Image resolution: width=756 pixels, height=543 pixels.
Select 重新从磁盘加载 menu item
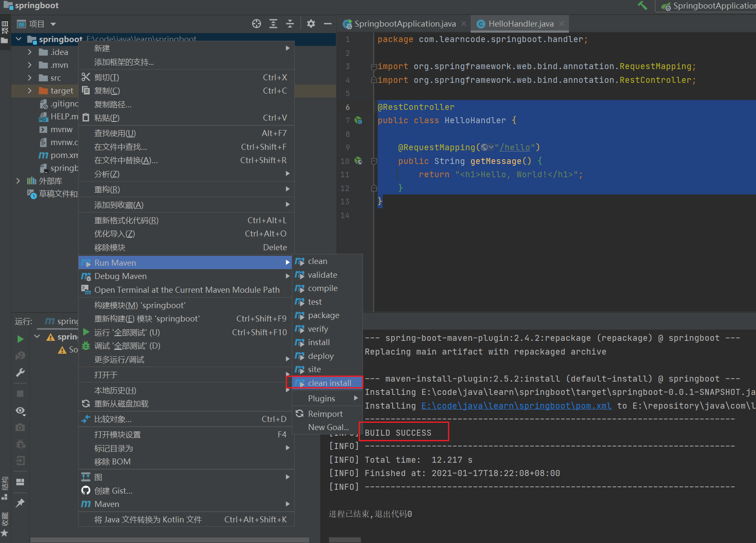coord(186,403)
